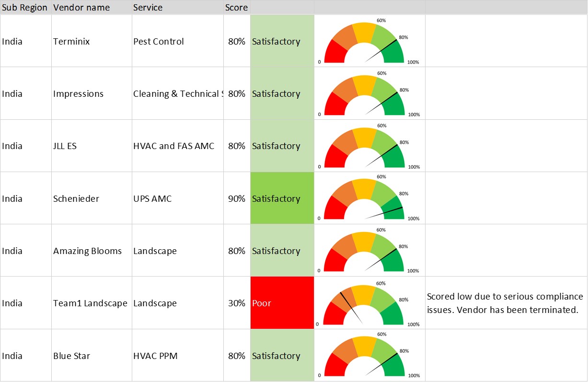
Task: Click the 90% score for Schenieder
Action: [x=237, y=199]
